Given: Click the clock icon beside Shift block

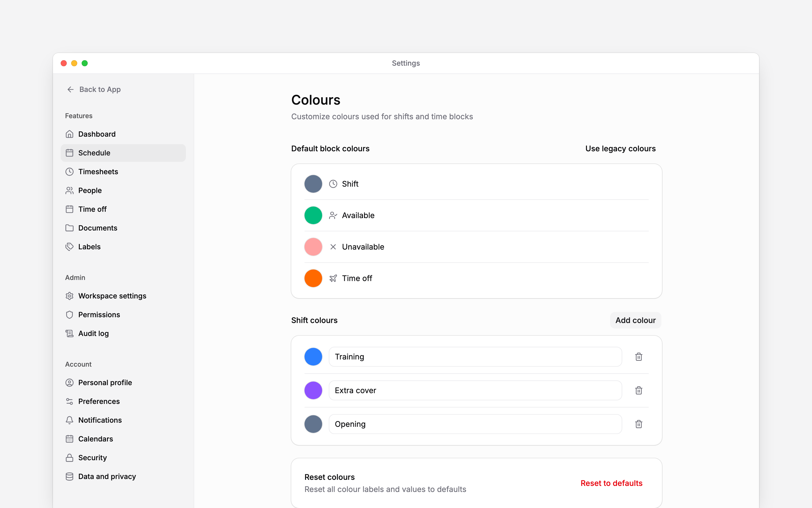Looking at the screenshot, I should (x=333, y=184).
